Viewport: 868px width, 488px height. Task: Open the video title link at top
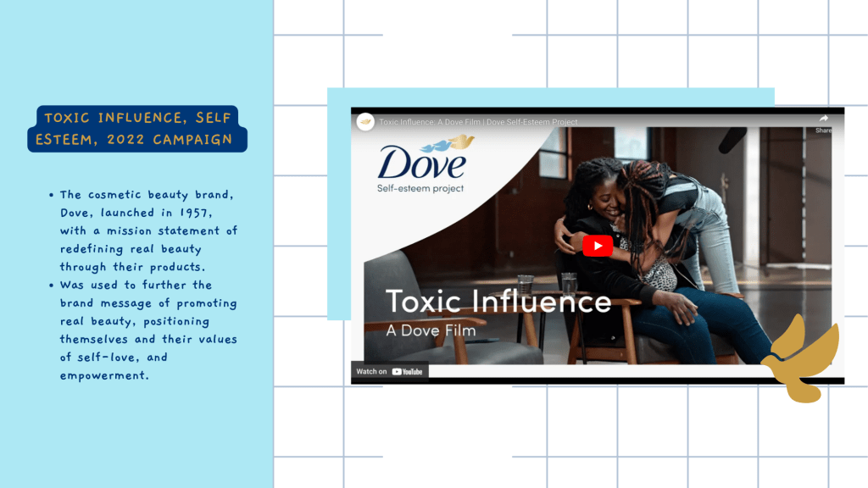pos(478,122)
